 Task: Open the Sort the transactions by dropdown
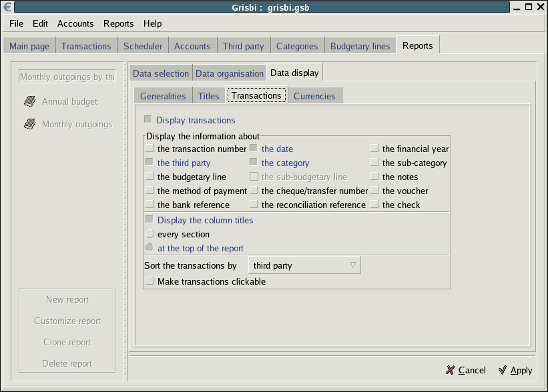coord(304,265)
